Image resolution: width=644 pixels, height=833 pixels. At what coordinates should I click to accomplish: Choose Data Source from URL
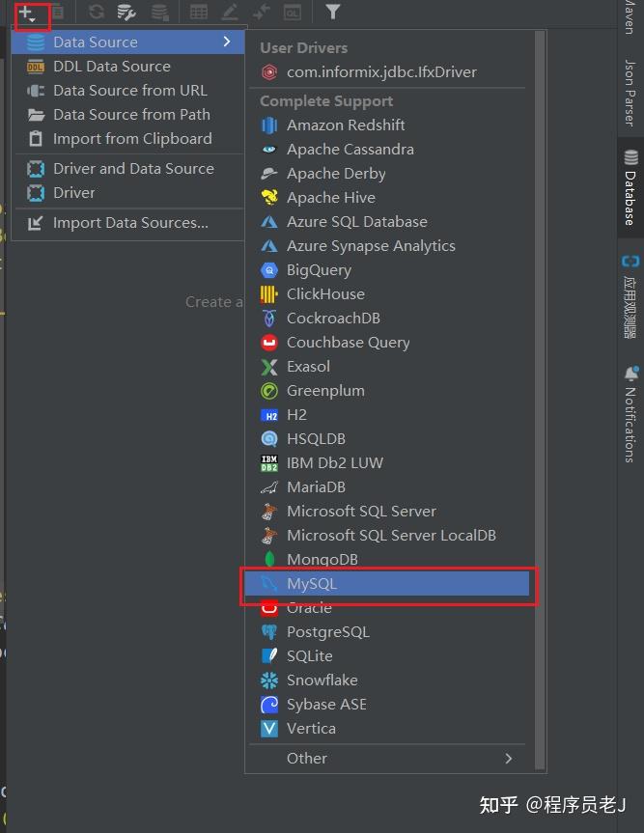point(129,91)
